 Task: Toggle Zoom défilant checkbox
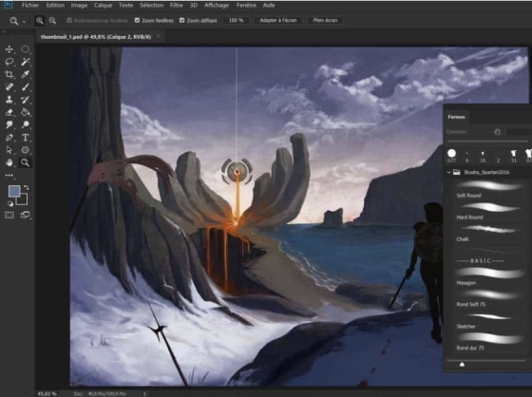pos(181,20)
